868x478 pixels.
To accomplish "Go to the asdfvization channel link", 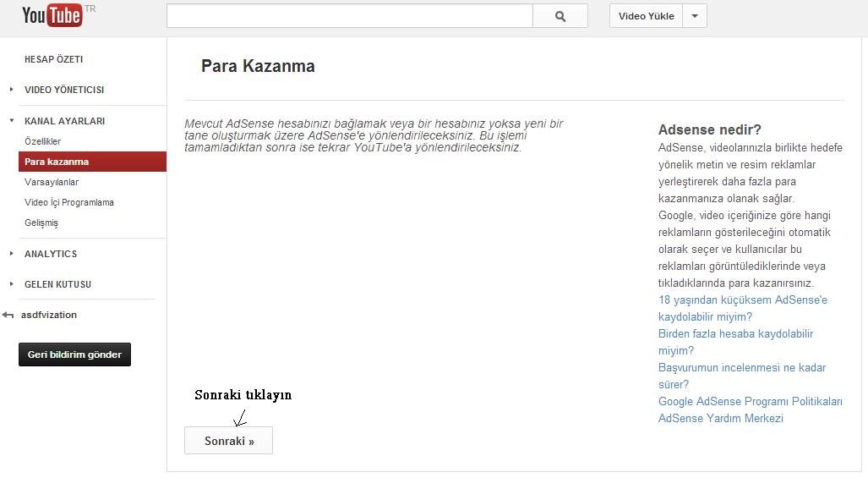I will (x=49, y=315).
